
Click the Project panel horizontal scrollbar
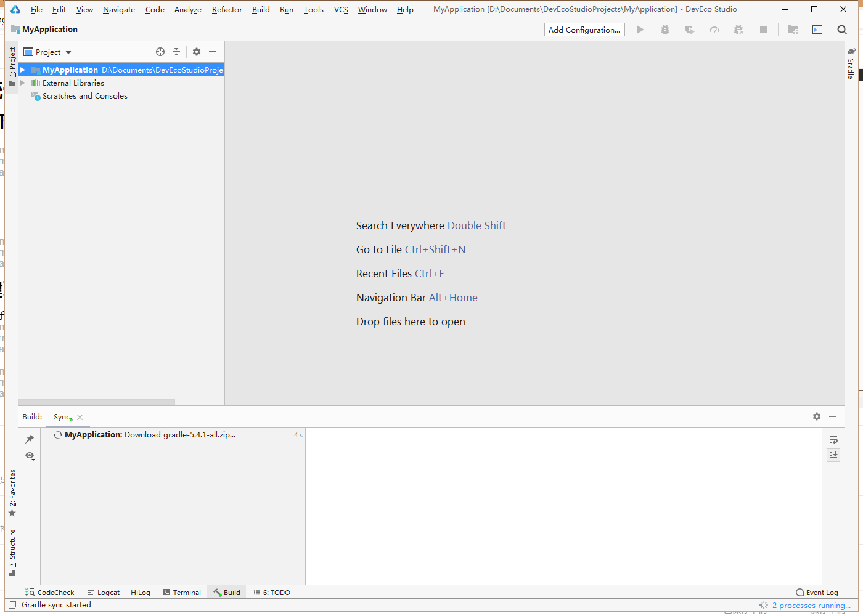click(x=97, y=402)
